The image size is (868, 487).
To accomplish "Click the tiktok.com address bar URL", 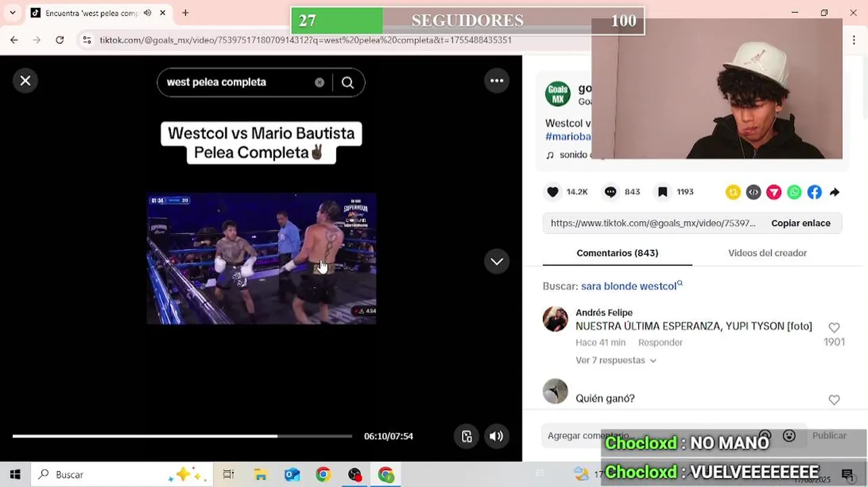I will click(306, 40).
